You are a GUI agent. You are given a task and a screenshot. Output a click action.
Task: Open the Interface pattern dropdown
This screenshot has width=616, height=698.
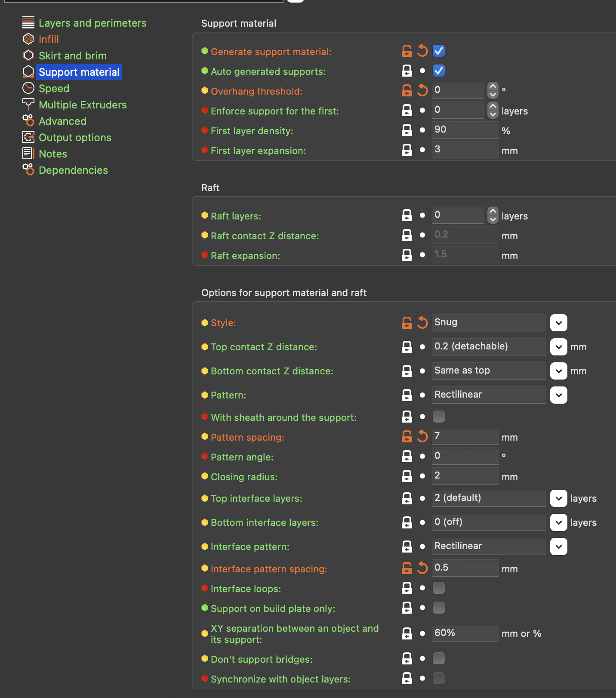point(558,547)
